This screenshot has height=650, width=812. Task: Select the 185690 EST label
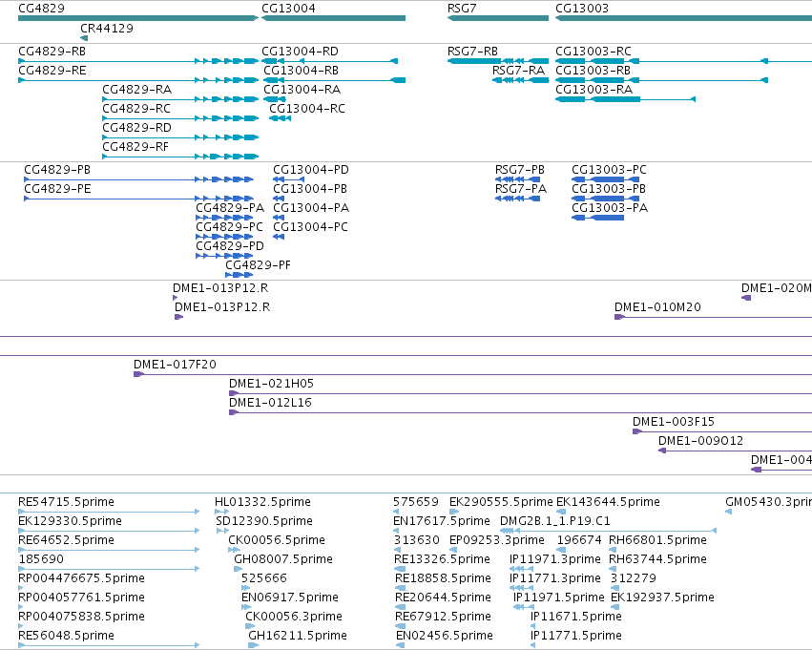41,560
